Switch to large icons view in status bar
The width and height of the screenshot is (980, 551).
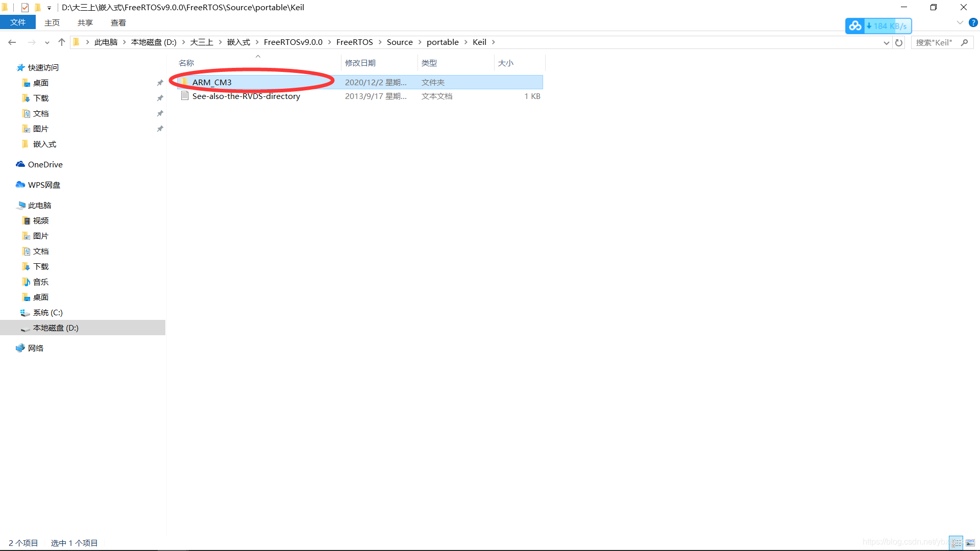pyautogui.click(x=970, y=543)
